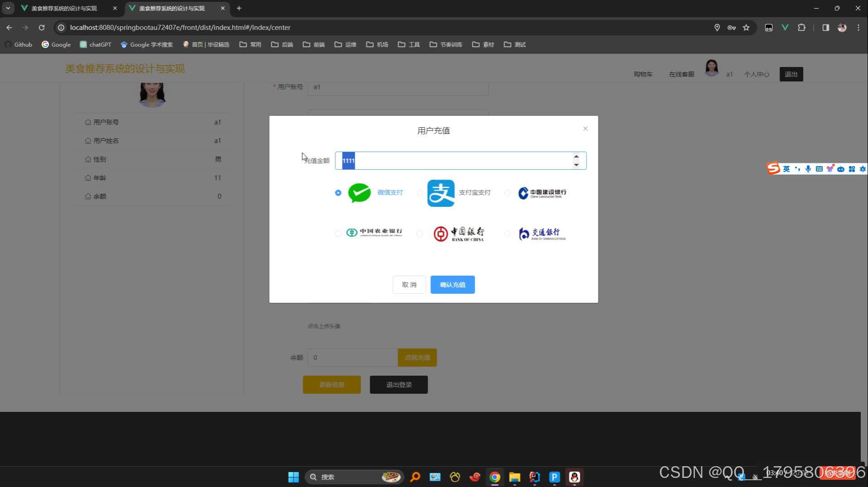Click the Sogou input microphone icon
868x487 pixels.
click(x=808, y=169)
